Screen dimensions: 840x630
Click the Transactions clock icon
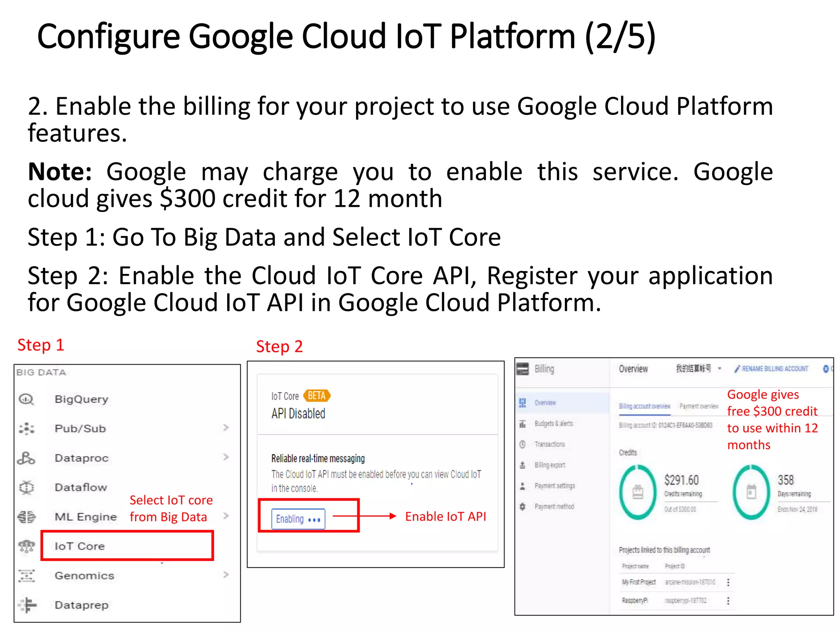523,444
